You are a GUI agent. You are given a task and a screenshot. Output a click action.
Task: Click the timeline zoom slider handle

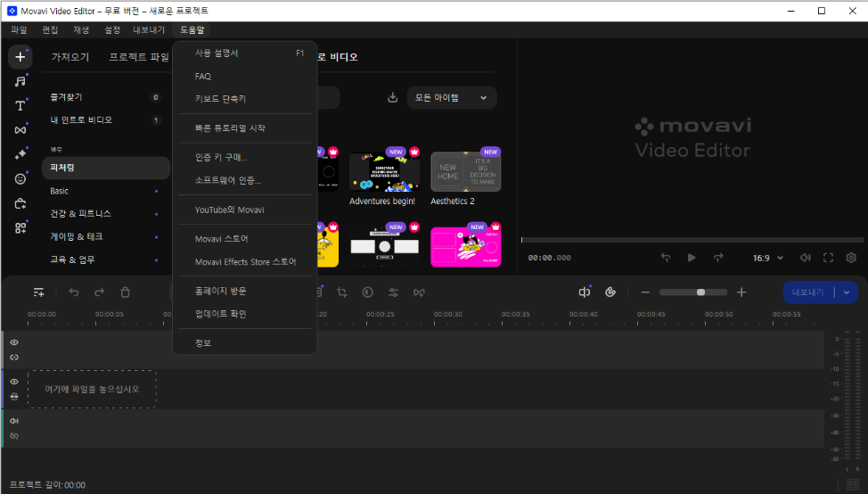701,292
